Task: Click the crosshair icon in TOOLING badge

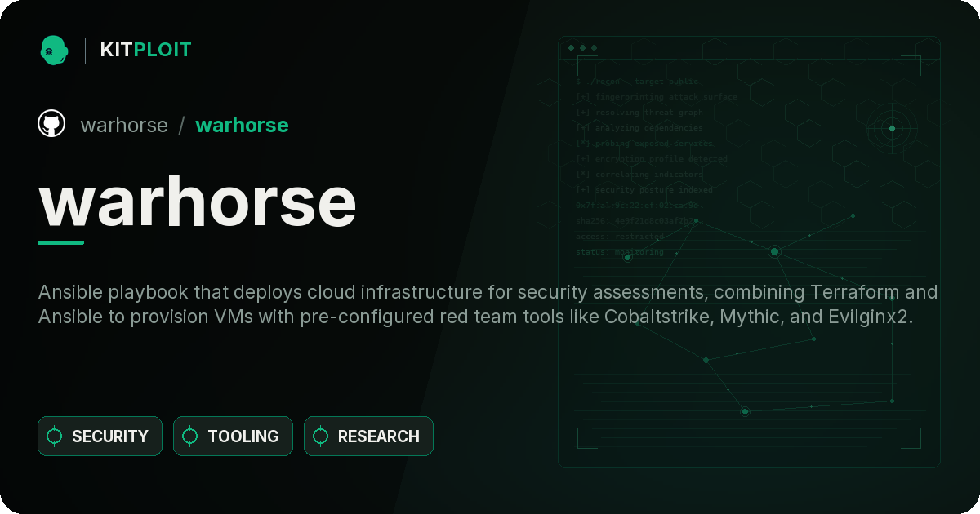Action: [190, 436]
